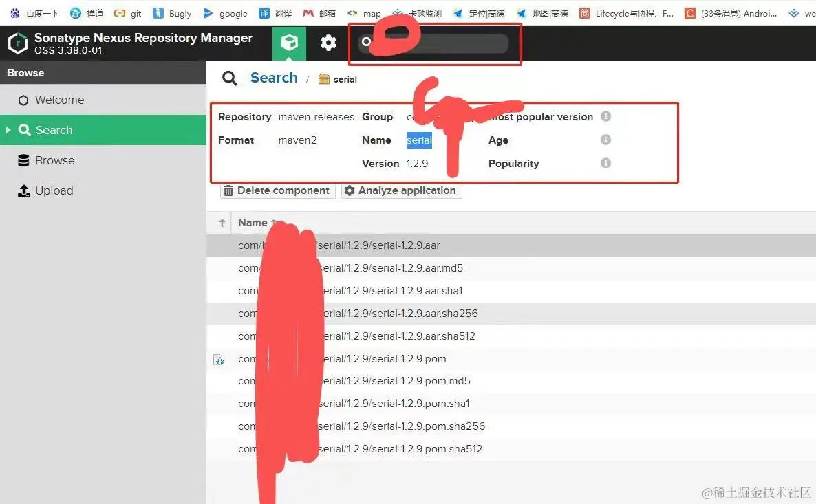Open the 百度一下 bookmark
816x504 pixels.
34,13
